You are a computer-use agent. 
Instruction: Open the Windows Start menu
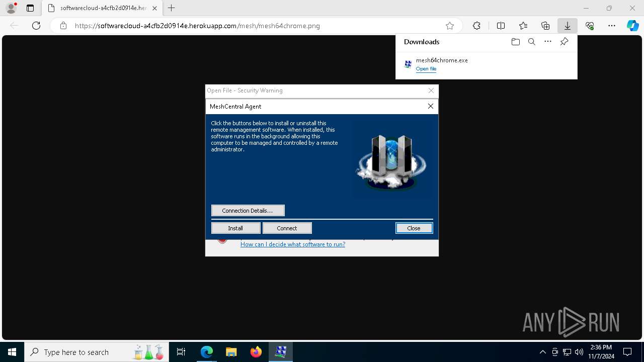tap(12, 352)
